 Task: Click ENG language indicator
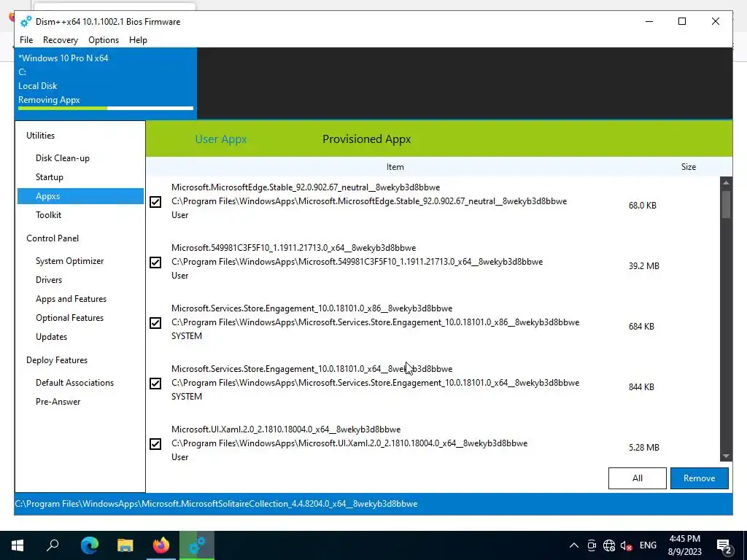pyautogui.click(x=648, y=545)
